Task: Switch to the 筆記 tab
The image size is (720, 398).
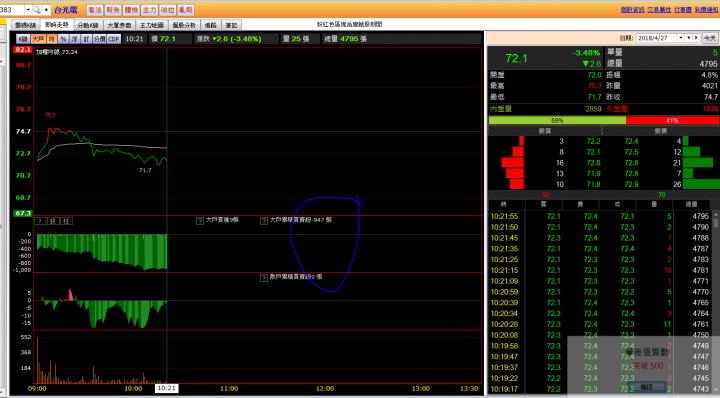Action: click(x=231, y=25)
